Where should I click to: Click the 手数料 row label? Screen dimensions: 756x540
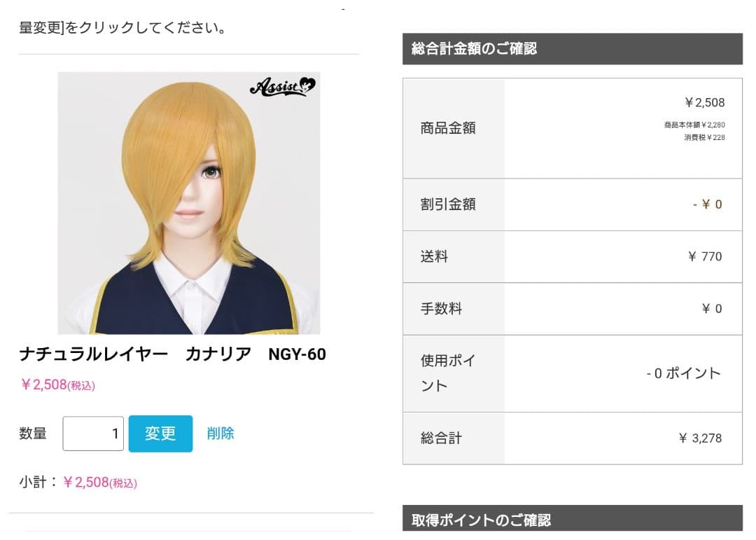(x=441, y=308)
